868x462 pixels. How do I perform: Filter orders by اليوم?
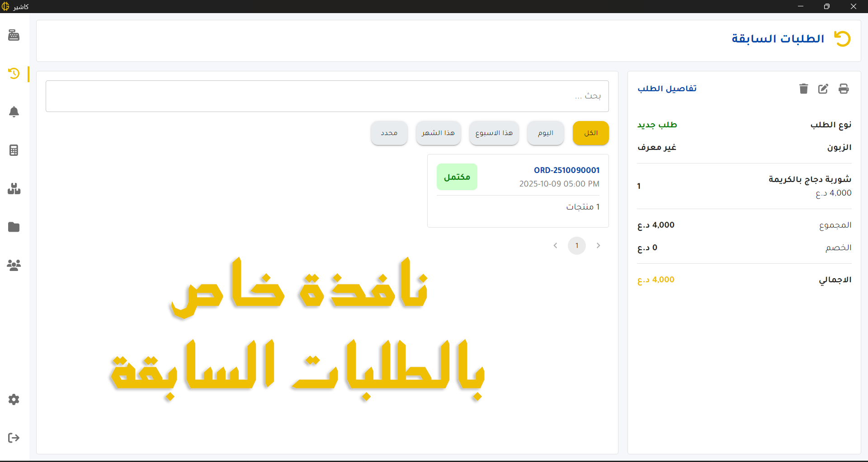point(545,133)
